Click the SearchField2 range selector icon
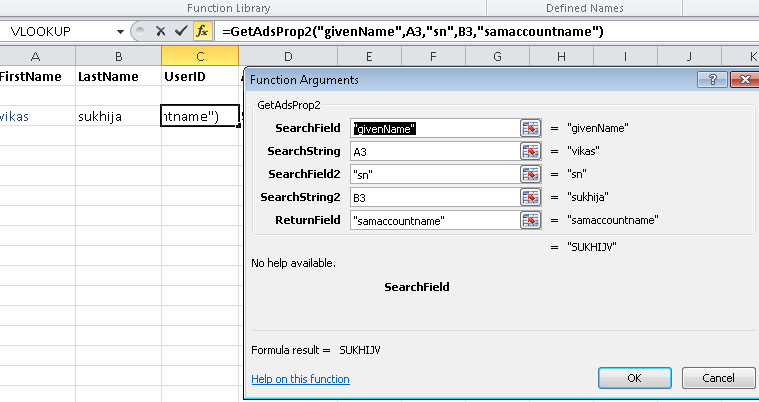 (x=530, y=174)
